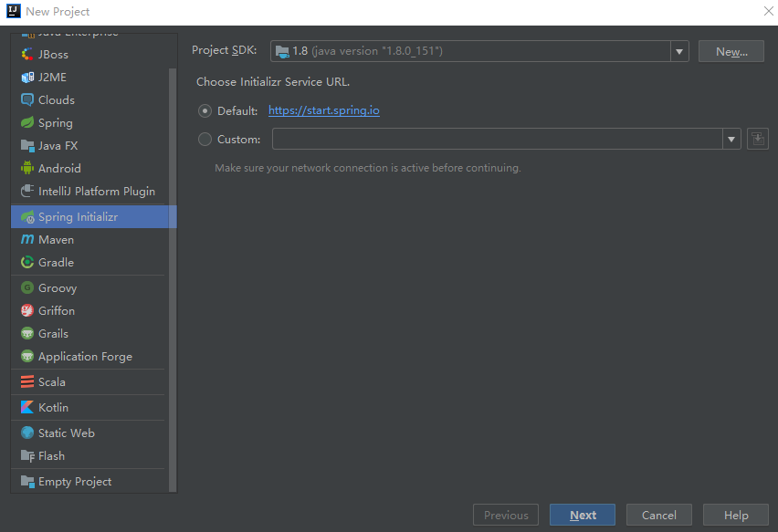Click the Help button
The image size is (778, 532).
(x=736, y=515)
